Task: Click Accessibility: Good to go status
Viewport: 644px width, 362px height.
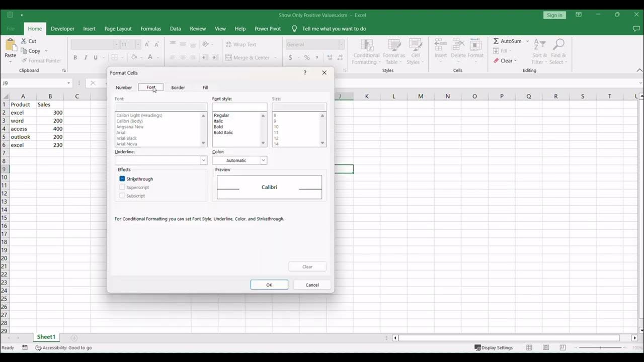Action: point(63,347)
